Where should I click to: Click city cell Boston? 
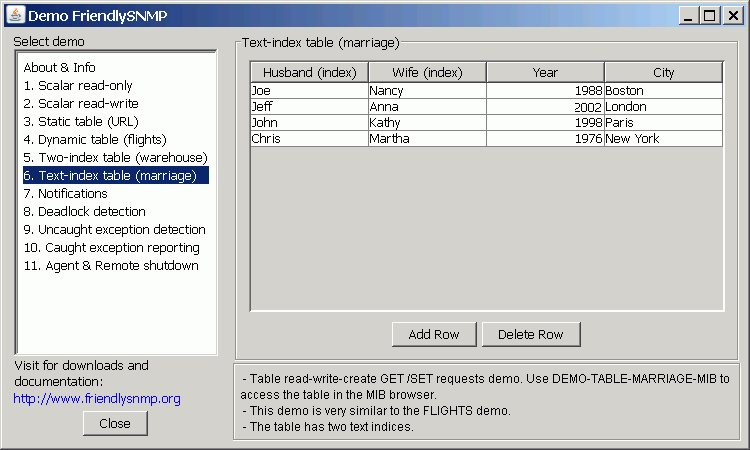tap(663, 90)
